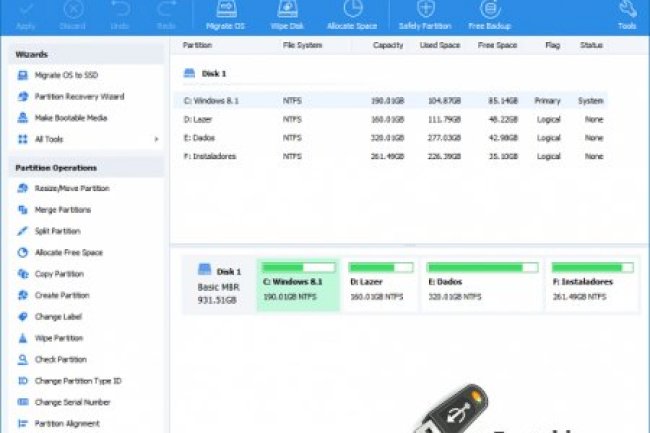Image resolution: width=650 pixels, height=433 pixels.
Task: Select Merge Partitions operation
Action: coord(62,210)
